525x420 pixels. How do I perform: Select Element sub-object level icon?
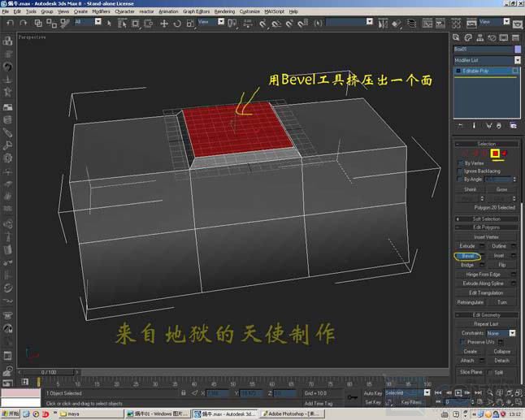point(504,154)
